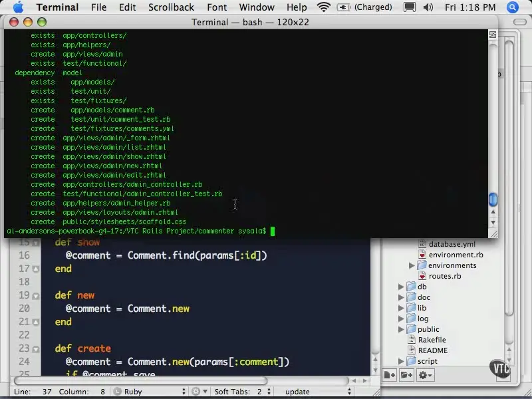
Task: Create a new file in project drawer
Action: click(x=390, y=375)
